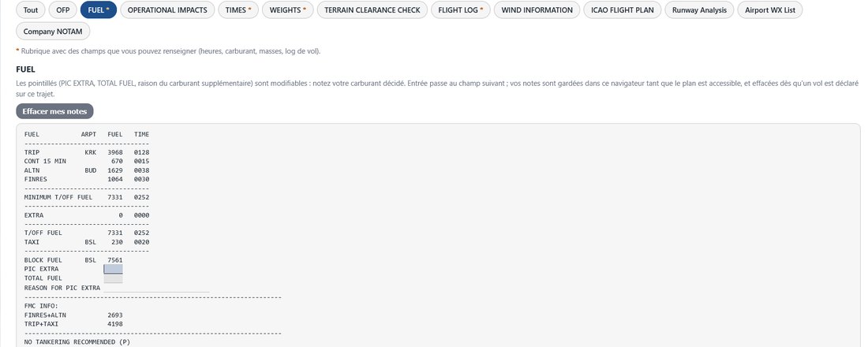Select the FUEL tab
This screenshot has width=868, height=347.
tap(99, 10)
